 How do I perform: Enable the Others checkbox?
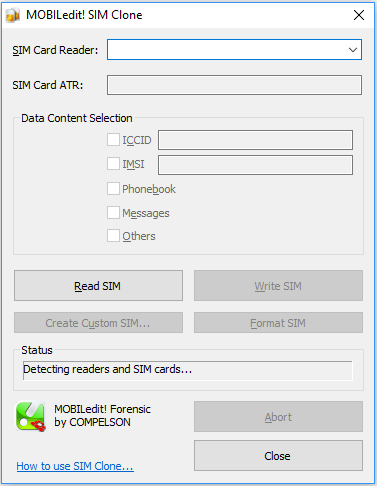[x=113, y=236]
